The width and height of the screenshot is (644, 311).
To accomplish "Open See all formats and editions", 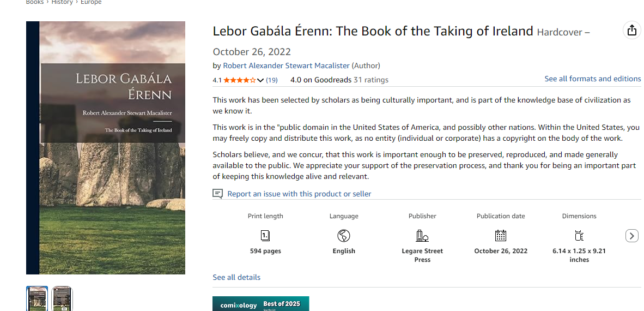I will (x=592, y=79).
